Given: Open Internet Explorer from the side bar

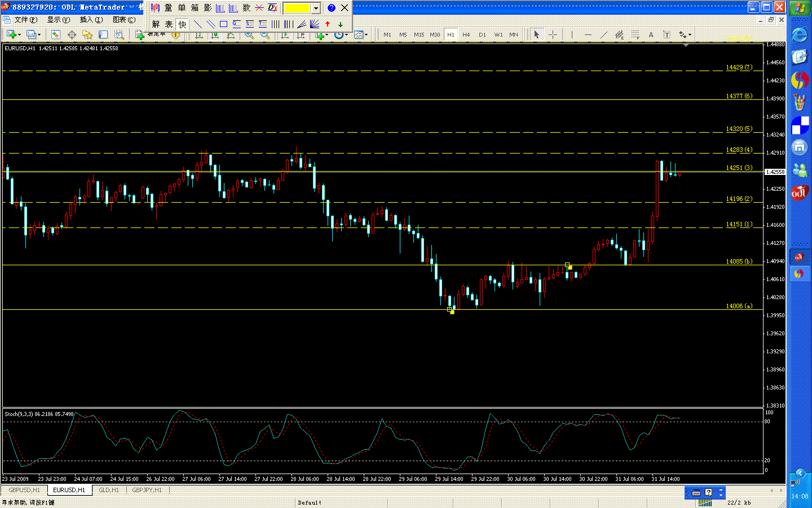Looking at the screenshot, I should pos(800,35).
